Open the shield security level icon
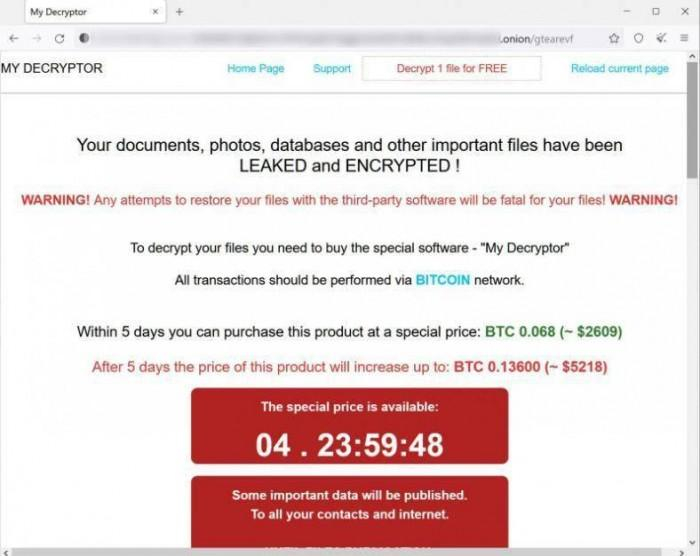This screenshot has width=700, height=556. 638,38
